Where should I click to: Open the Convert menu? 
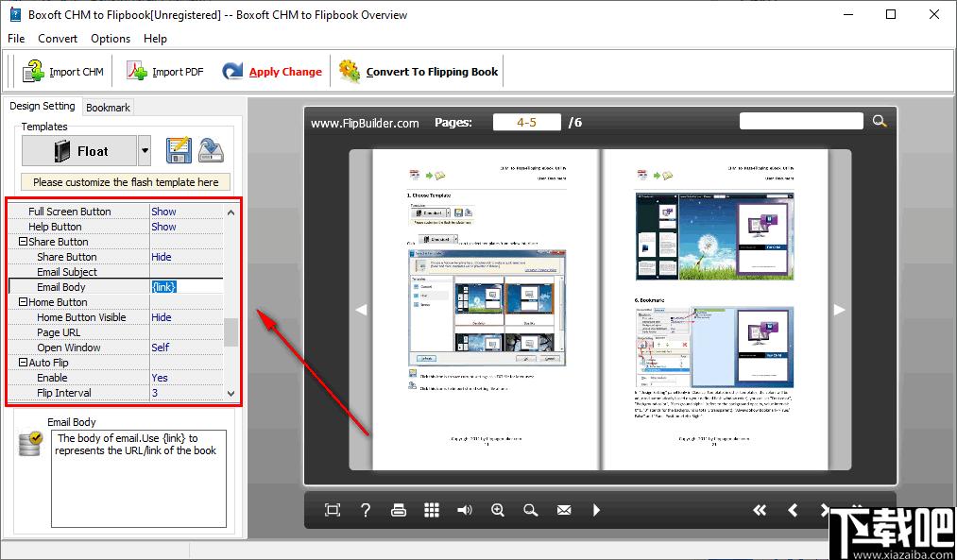pos(58,39)
